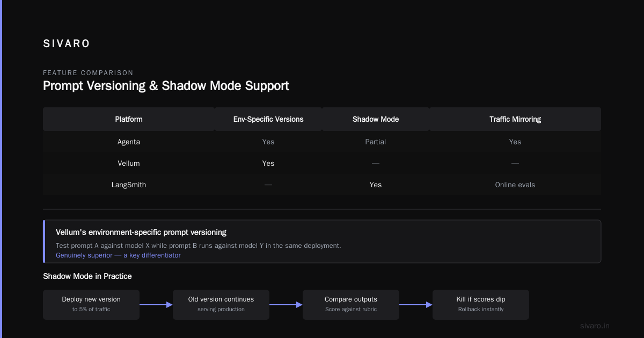Click LangSmith's Shadow Mode Yes cell

pos(376,185)
